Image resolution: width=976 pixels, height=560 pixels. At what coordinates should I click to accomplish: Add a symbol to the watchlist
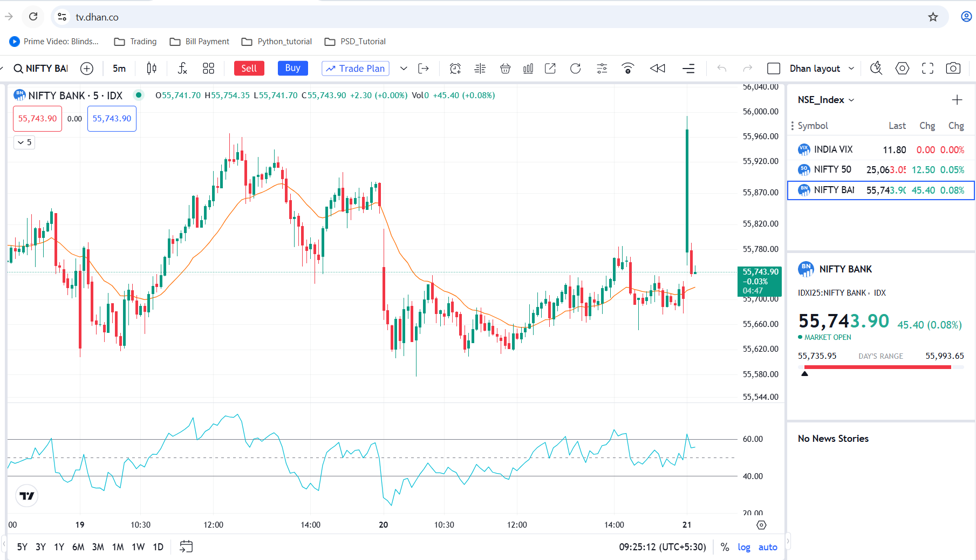click(x=957, y=100)
